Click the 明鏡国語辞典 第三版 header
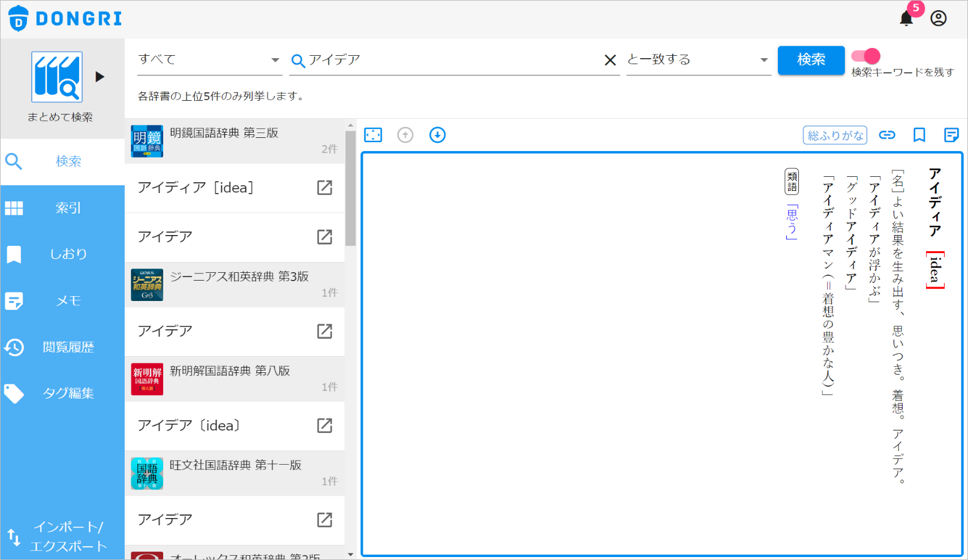This screenshot has height=560, width=968. 235,141
